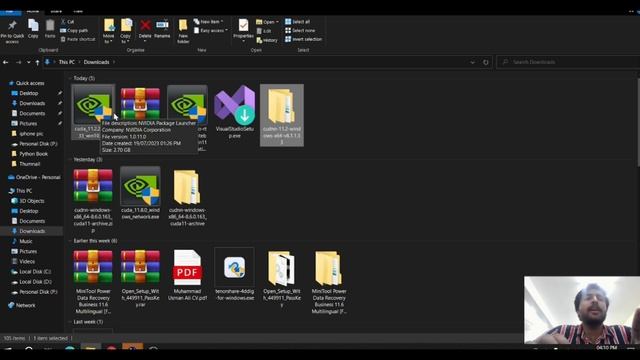The height and width of the screenshot is (360, 640).
Task: Select pinned Pictures under Quick access
Action: point(28,124)
